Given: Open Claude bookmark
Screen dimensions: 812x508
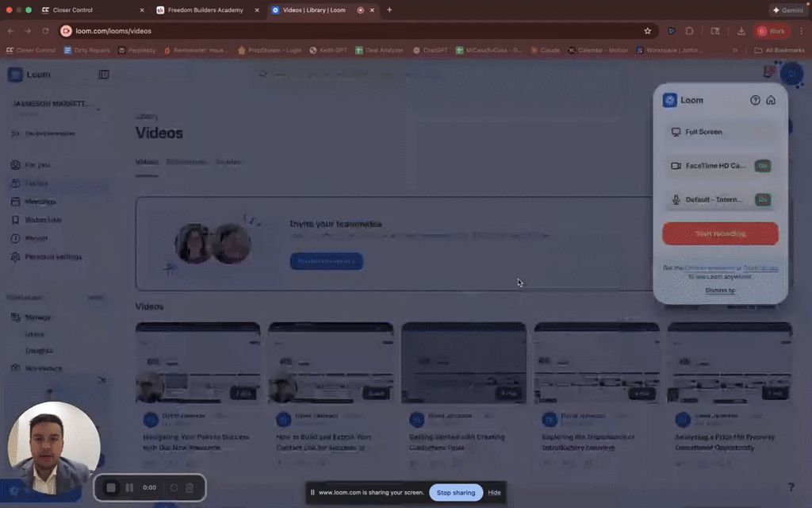Looking at the screenshot, I should pyautogui.click(x=545, y=50).
